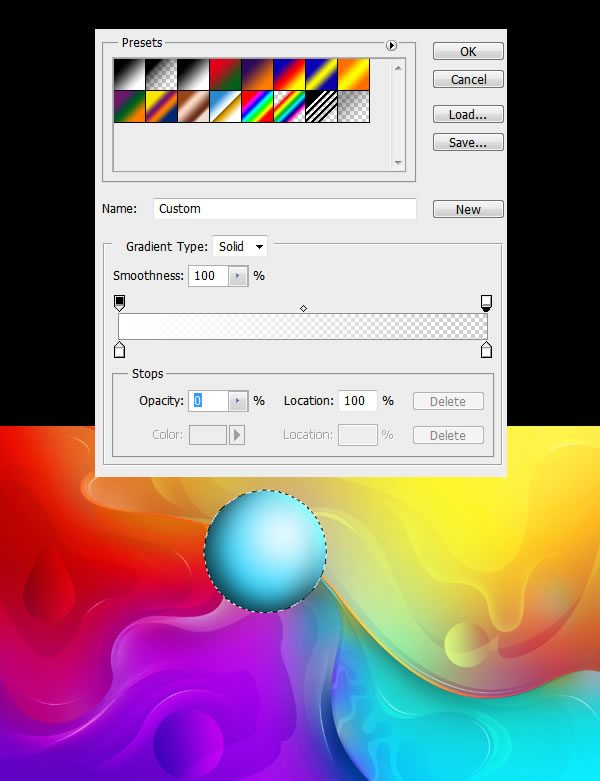Confirm the gradient with OK

tap(468, 51)
